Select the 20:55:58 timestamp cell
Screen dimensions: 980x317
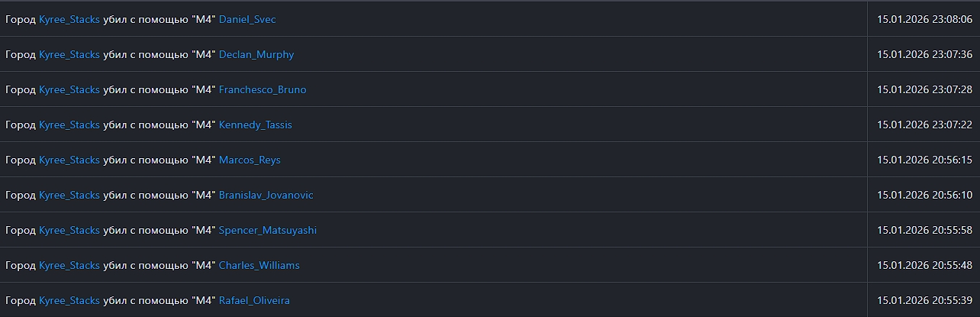tap(924, 231)
